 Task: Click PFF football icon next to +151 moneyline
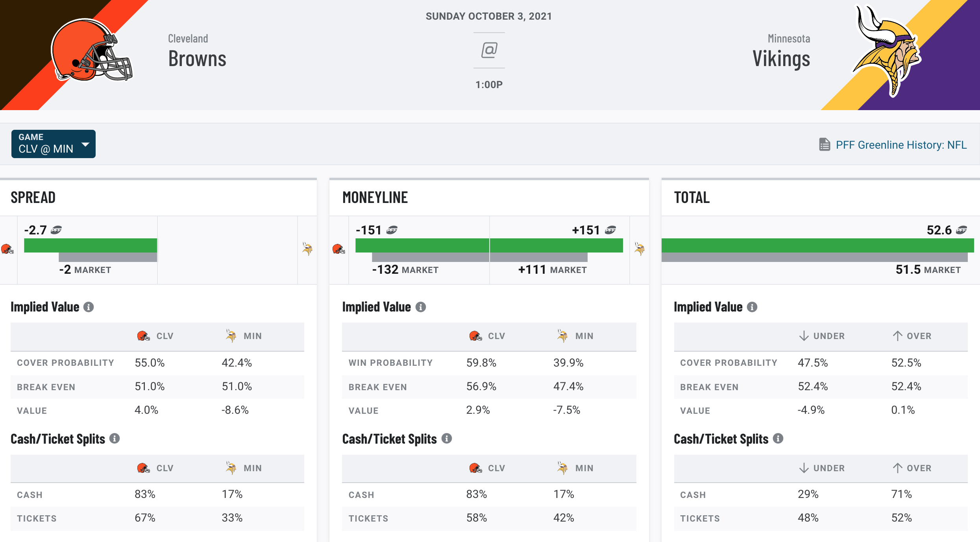tap(610, 230)
